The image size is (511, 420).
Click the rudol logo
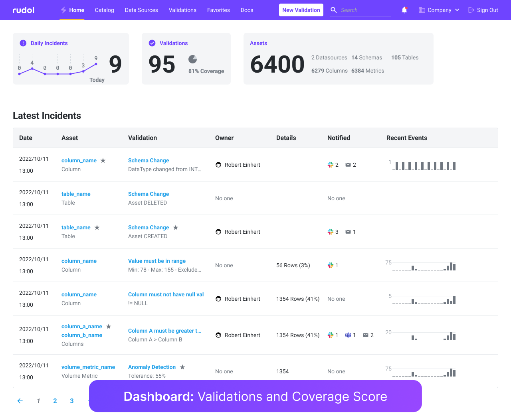click(23, 10)
